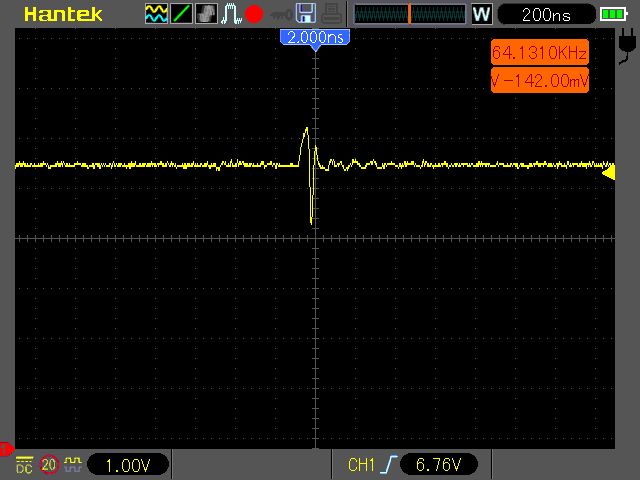
Task: Click the V -142.00mV measurement readout
Action: (x=540, y=80)
